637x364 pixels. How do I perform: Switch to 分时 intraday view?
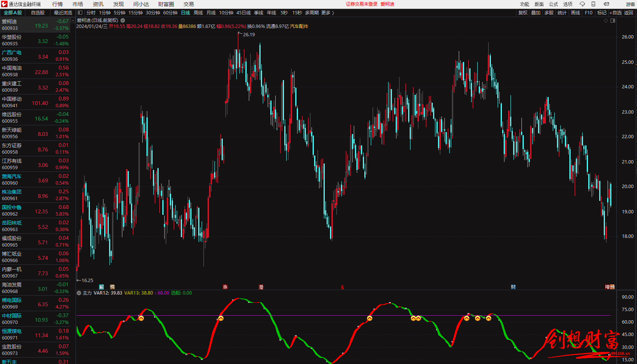point(91,13)
